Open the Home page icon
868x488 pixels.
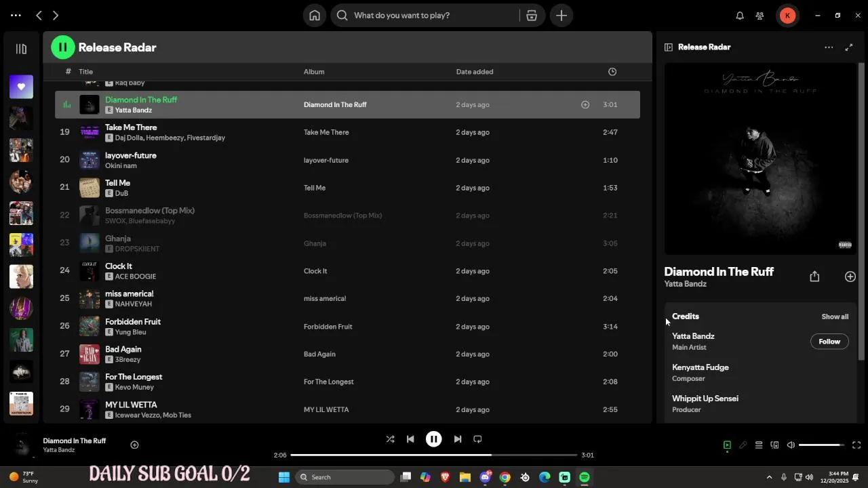pyautogui.click(x=315, y=16)
